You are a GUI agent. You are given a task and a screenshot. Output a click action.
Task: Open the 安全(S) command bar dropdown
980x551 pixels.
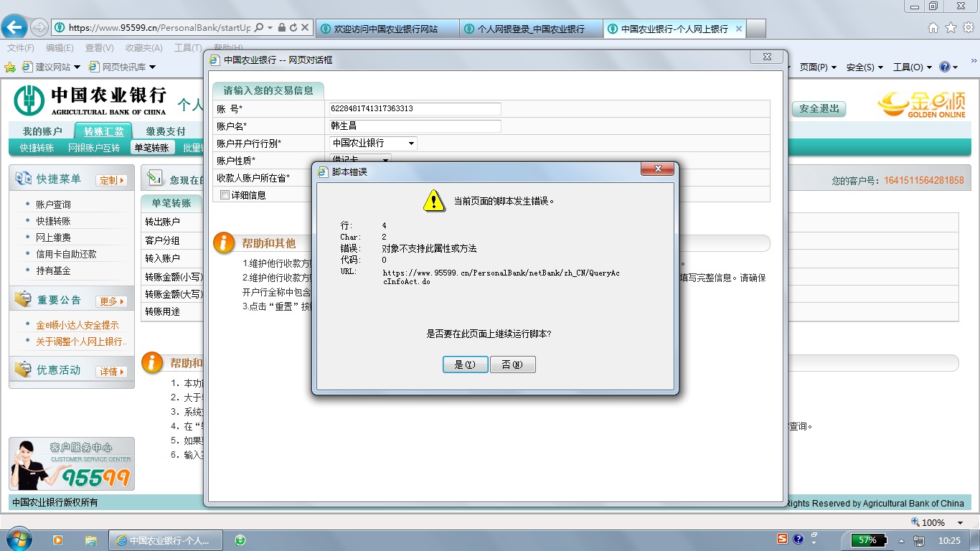(x=864, y=67)
